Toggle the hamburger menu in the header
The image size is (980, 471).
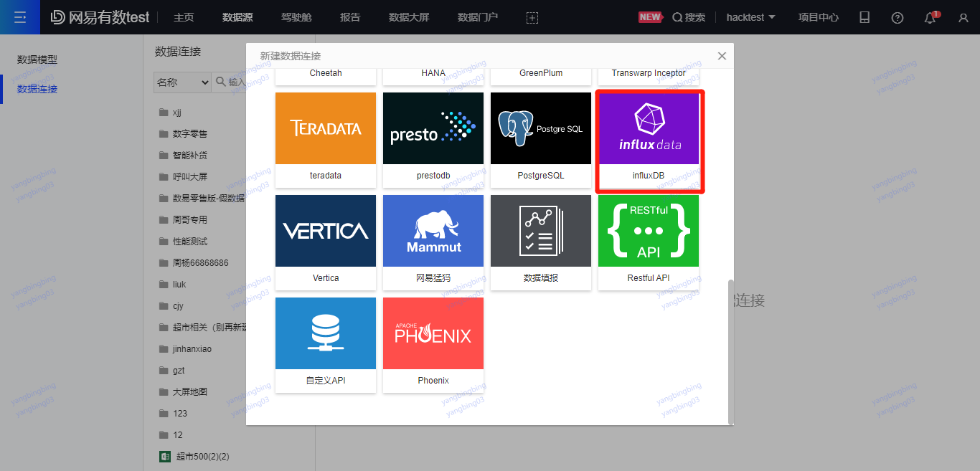[19, 17]
